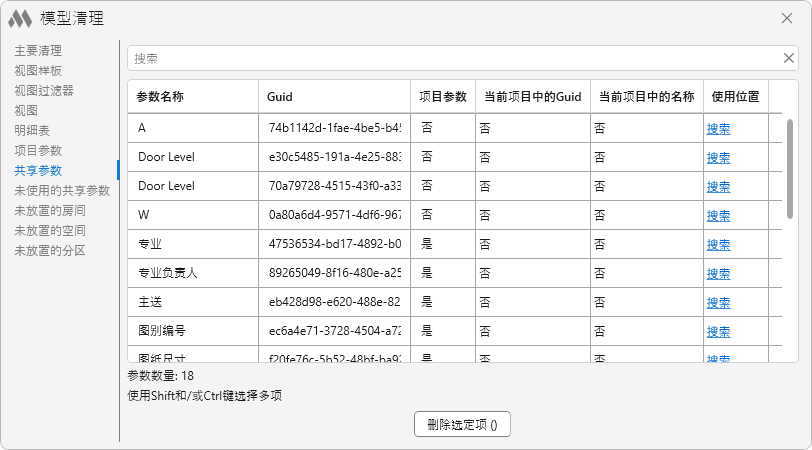This screenshot has height=450, width=812.
Task: Click 搜索 link in the W row
Action: click(718, 215)
